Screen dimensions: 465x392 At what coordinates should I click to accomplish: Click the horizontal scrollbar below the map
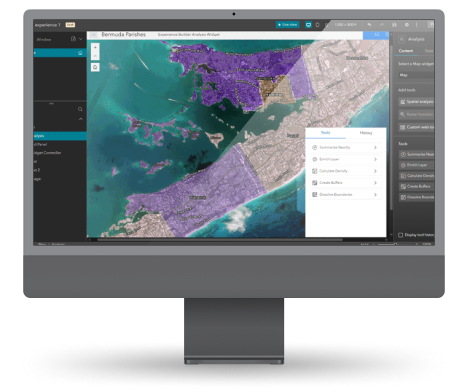tap(220, 239)
